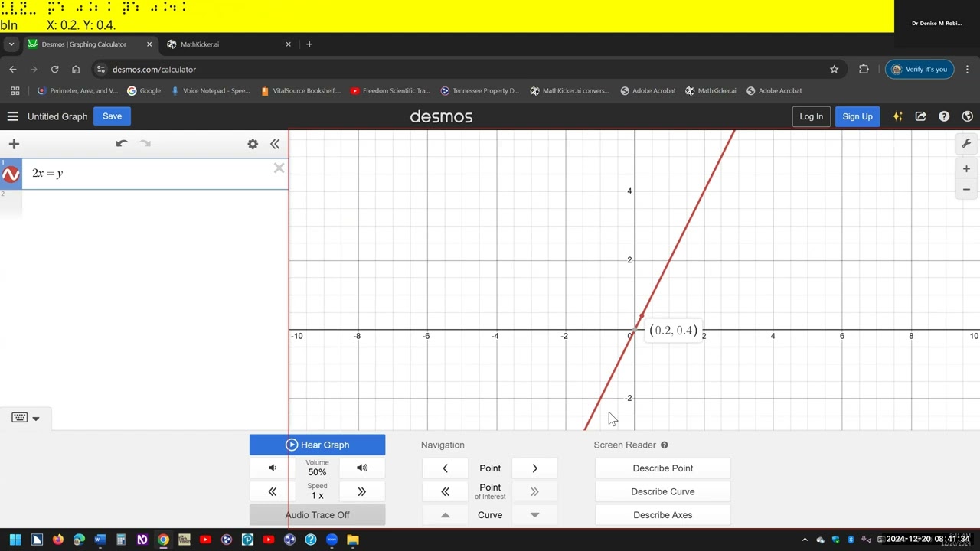980x551 pixels.
Task: Jump to next point of interest
Action: pos(534,491)
